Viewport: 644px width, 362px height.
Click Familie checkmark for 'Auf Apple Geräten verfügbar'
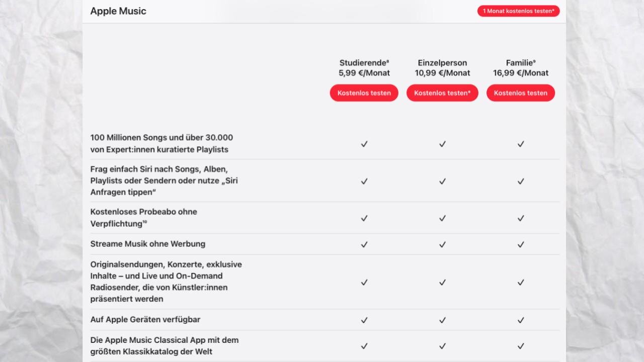(x=521, y=320)
